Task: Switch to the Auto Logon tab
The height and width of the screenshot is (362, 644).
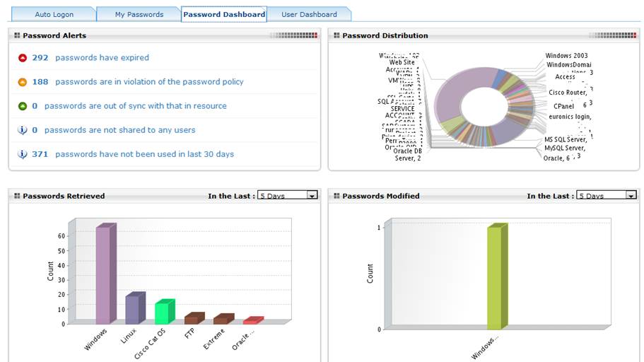Action: [x=54, y=14]
